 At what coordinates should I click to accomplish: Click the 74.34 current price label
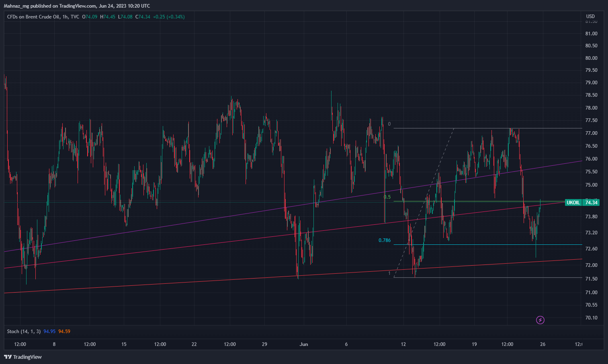point(591,203)
